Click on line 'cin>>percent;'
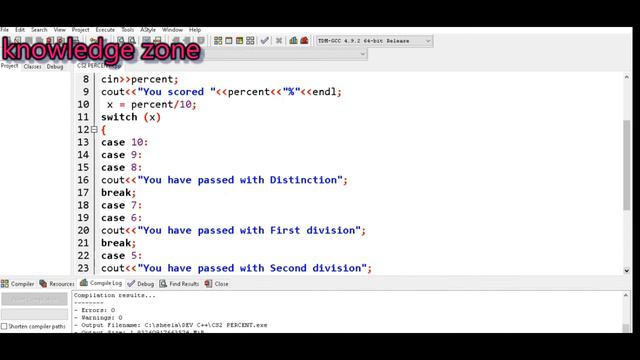The height and width of the screenshot is (360, 640). click(x=140, y=79)
